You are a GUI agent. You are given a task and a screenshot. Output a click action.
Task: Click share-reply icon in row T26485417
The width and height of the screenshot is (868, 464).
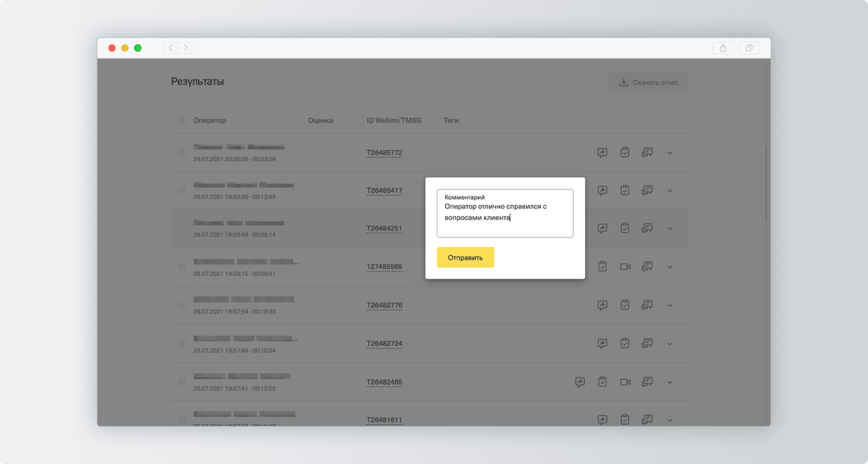pyautogui.click(x=602, y=190)
